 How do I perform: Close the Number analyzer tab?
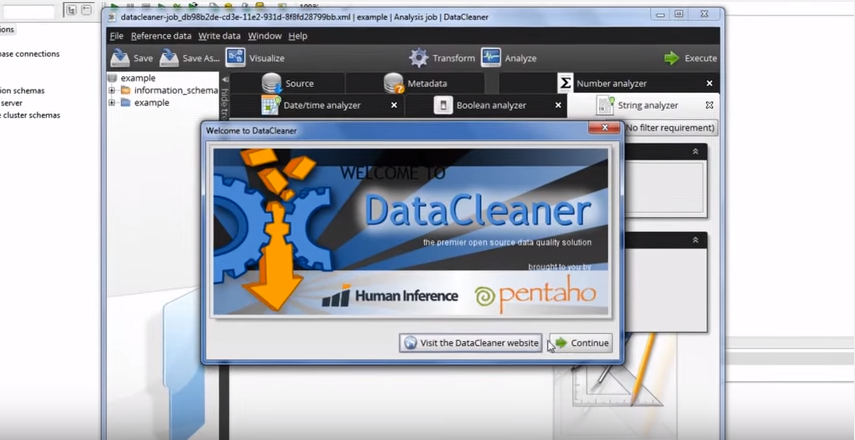(710, 84)
